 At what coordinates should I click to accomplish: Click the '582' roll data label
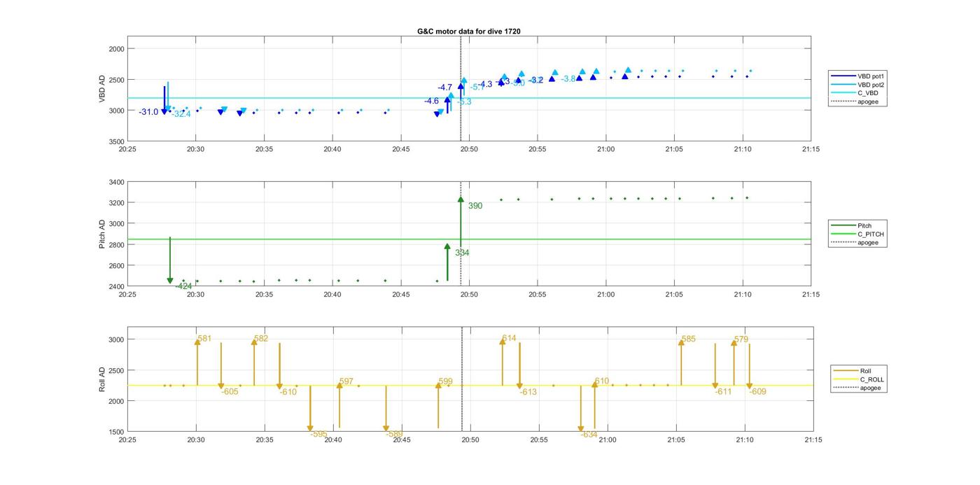[x=261, y=339]
